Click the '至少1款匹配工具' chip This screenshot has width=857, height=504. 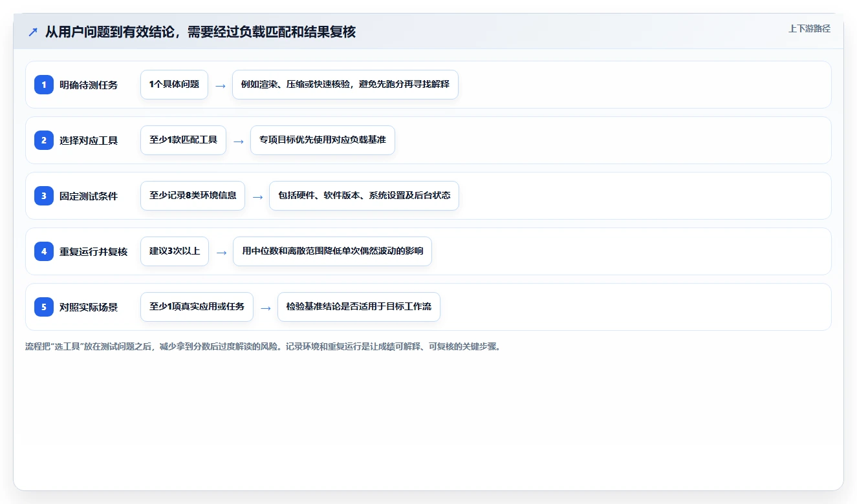(x=183, y=140)
